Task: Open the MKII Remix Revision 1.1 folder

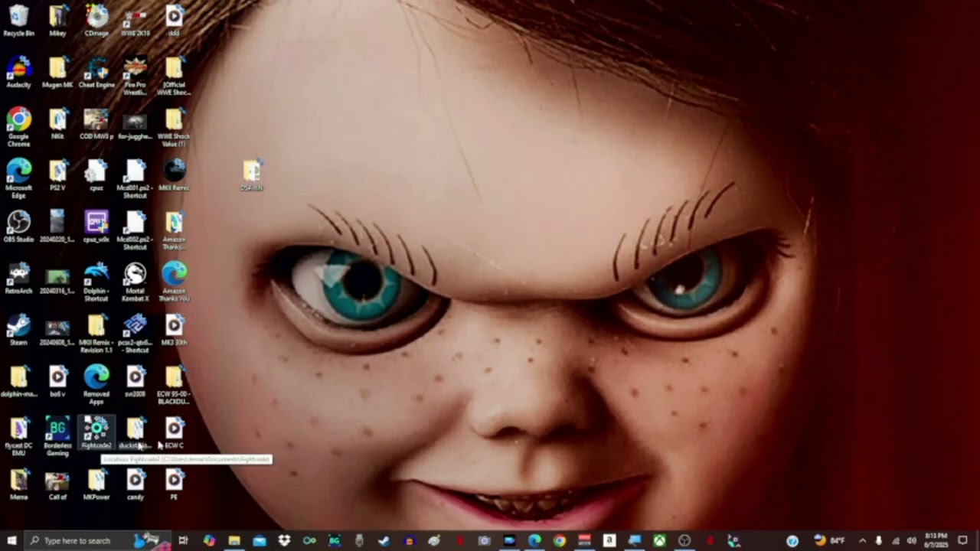Action: click(x=96, y=332)
